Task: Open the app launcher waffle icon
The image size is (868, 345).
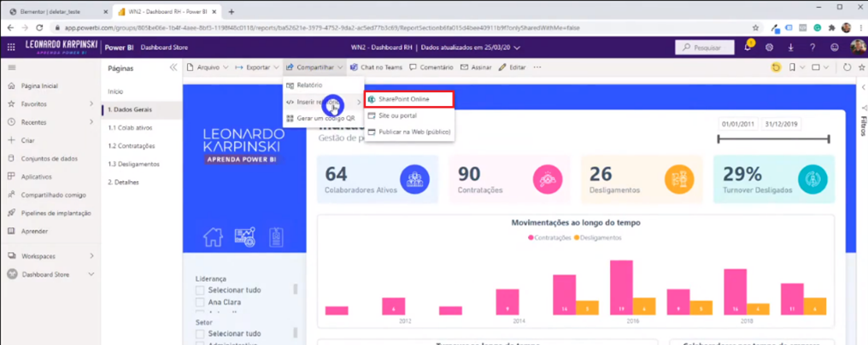Action: tap(12, 47)
